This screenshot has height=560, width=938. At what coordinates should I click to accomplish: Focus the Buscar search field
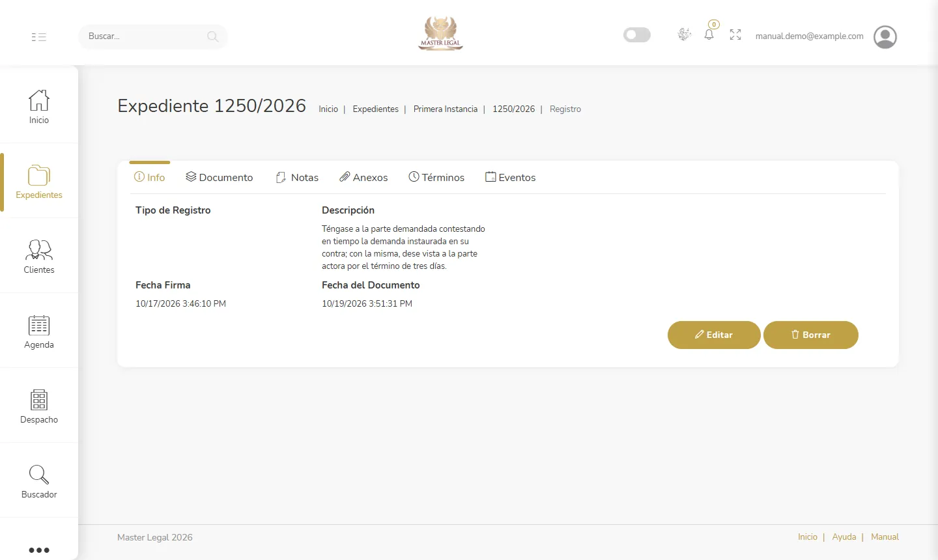point(153,36)
